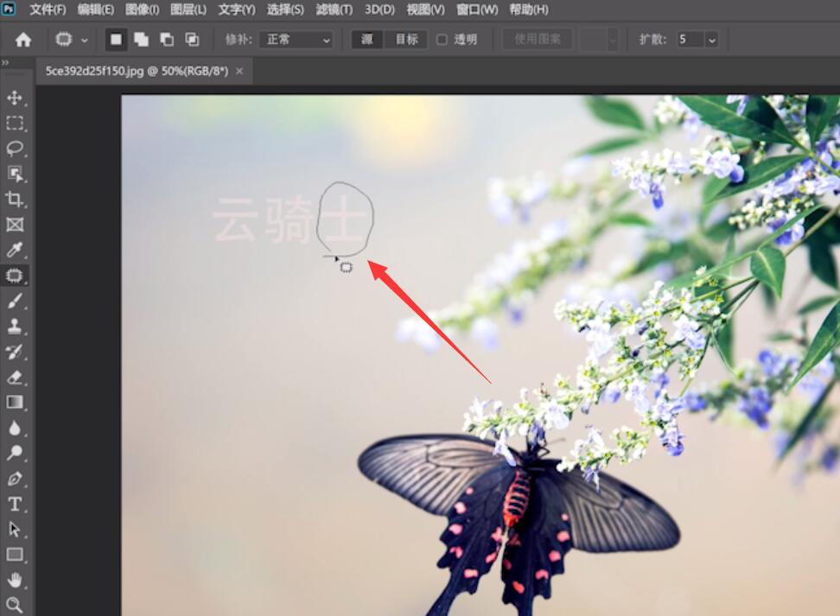Click the 扩散 value input field
The height and width of the screenshot is (616, 840).
690,40
